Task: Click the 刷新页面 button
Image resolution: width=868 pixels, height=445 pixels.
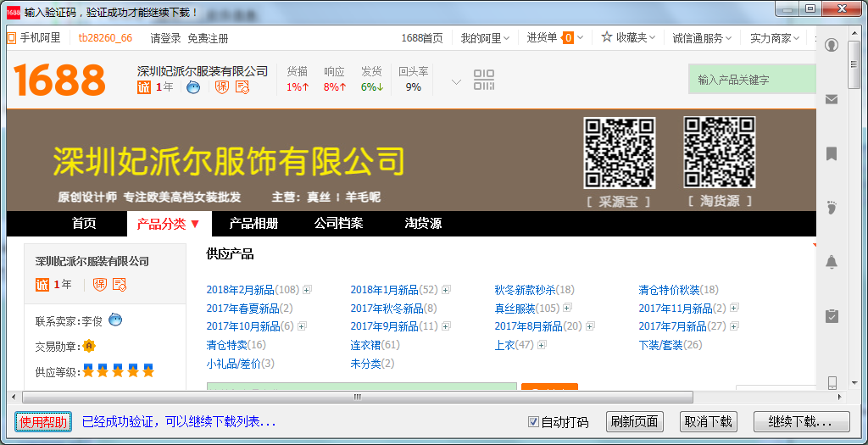Action: (635, 422)
